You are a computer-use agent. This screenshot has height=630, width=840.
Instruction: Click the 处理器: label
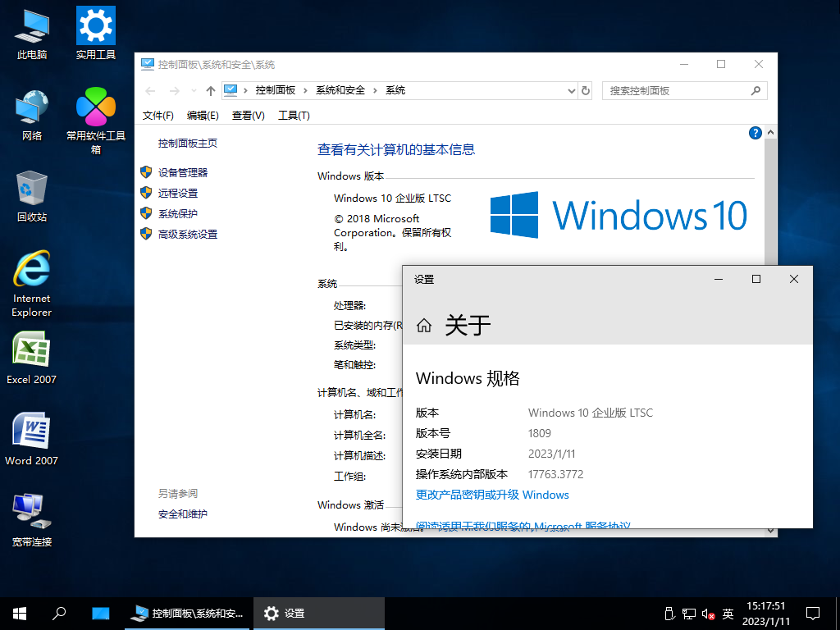click(x=349, y=306)
